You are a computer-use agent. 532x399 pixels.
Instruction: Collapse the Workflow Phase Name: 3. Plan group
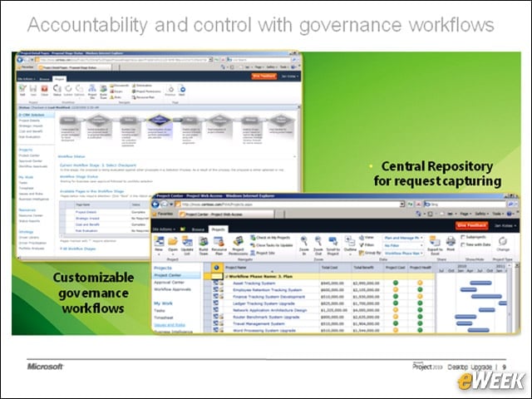[x=227, y=277]
